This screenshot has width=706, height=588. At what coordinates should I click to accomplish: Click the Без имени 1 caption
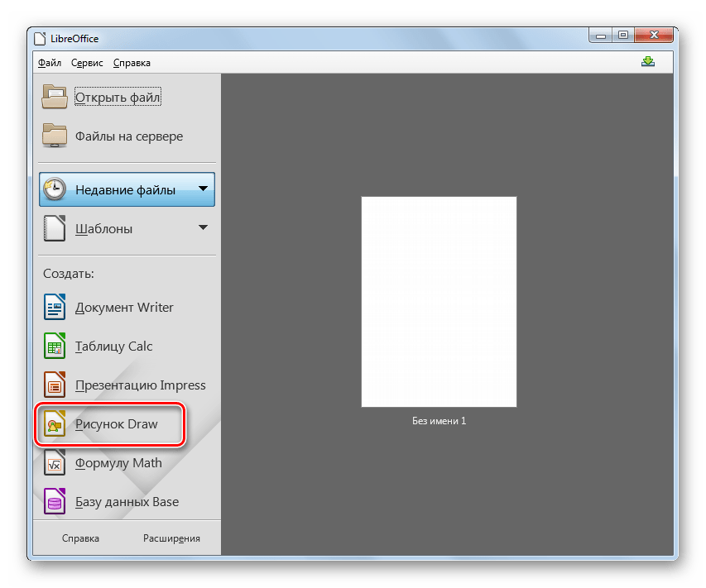439,421
